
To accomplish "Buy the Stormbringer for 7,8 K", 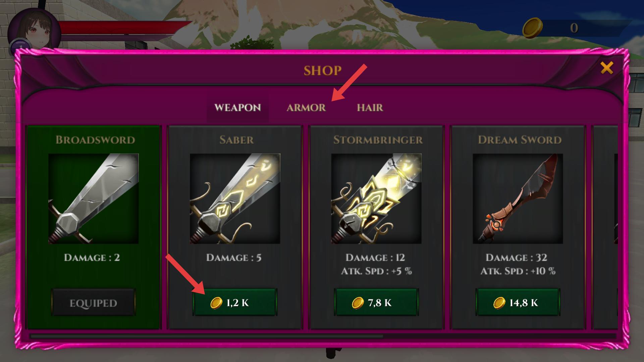I will (376, 302).
